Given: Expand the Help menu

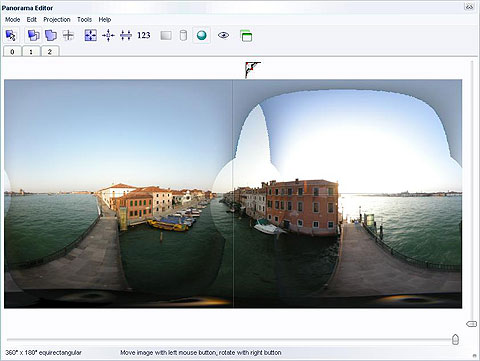Looking at the screenshot, I should point(105,20).
